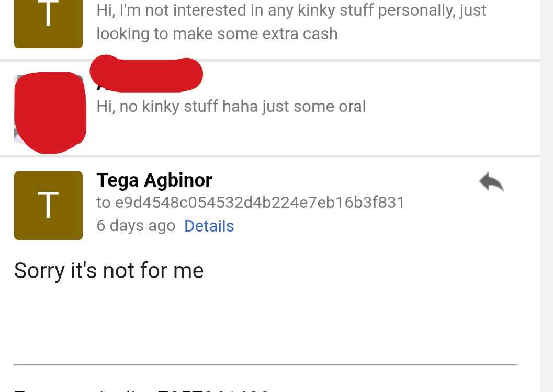The height and width of the screenshot is (392, 553).
Task: Click the T avatar beside Tega Agbinor's name
Action: pyautogui.click(x=48, y=206)
